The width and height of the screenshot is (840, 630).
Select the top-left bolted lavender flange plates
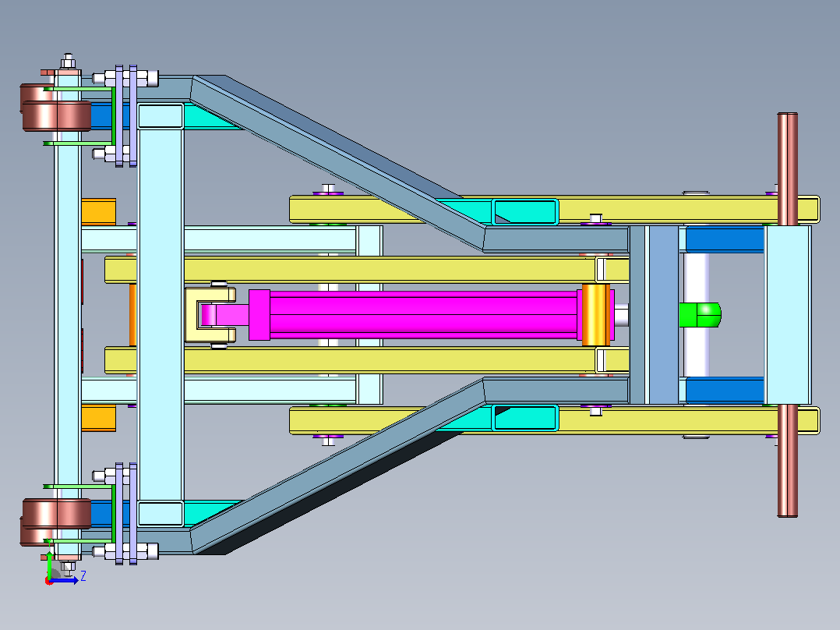[126, 116]
